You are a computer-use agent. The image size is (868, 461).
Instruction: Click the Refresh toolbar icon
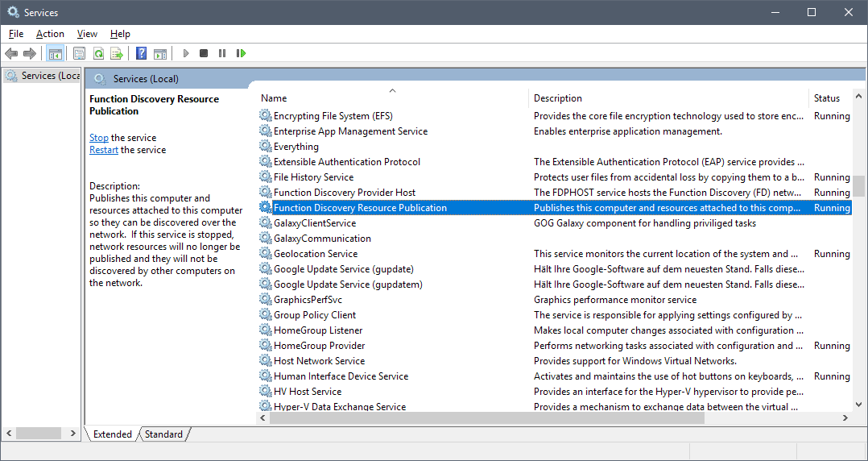tap(98, 53)
